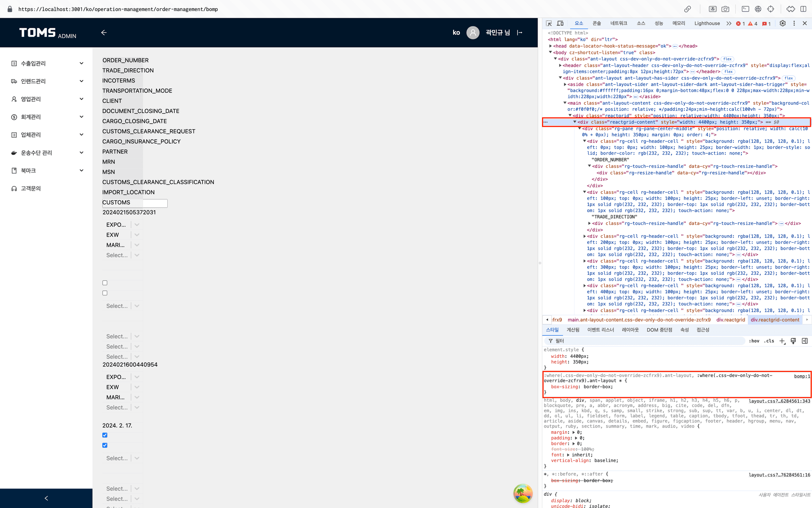Check the first unchecked checkbox in the first order row
The width and height of the screenshot is (812, 508).
[x=105, y=283]
